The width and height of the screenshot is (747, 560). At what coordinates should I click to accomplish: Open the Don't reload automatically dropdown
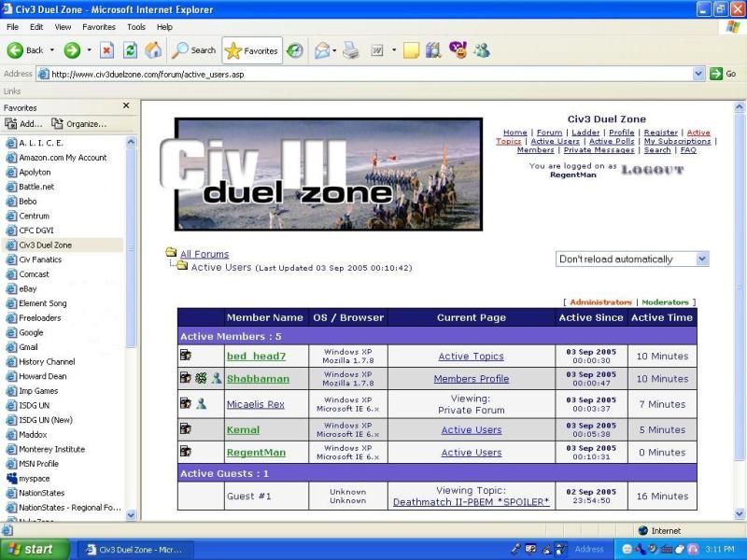pos(702,259)
